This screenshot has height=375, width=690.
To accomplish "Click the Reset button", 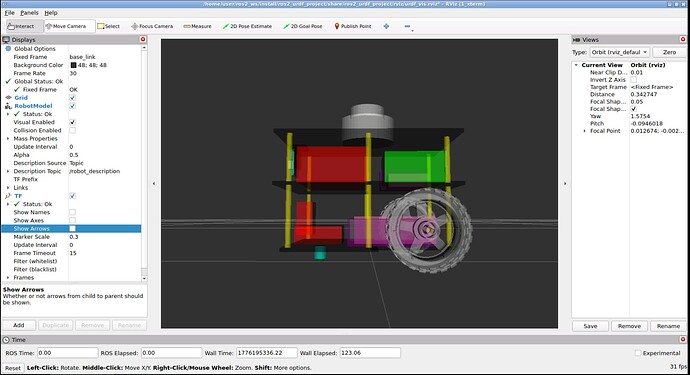I will point(13,368).
